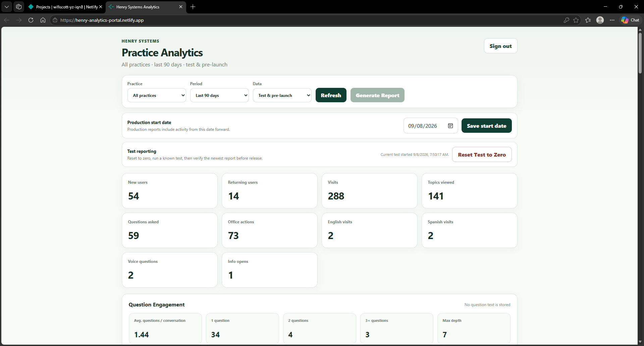Viewport: 644px width, 346px height.
Task: Open browser settings and more menu
Action: point(612,20)
